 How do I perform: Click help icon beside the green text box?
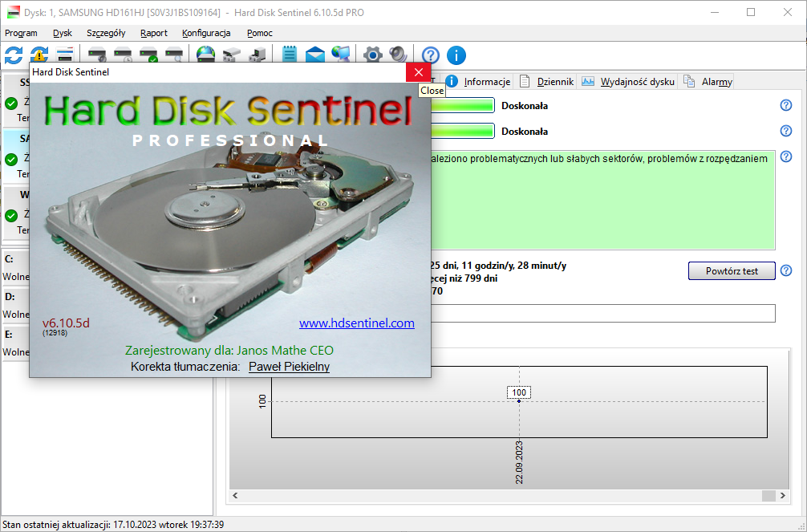786,156
